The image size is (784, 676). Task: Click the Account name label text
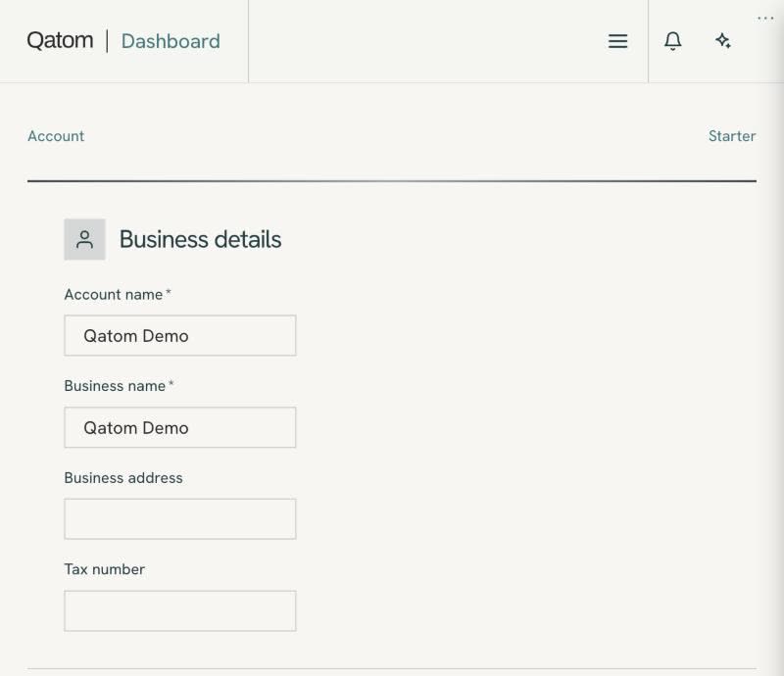pyautogui.click(x=114, y=295)
